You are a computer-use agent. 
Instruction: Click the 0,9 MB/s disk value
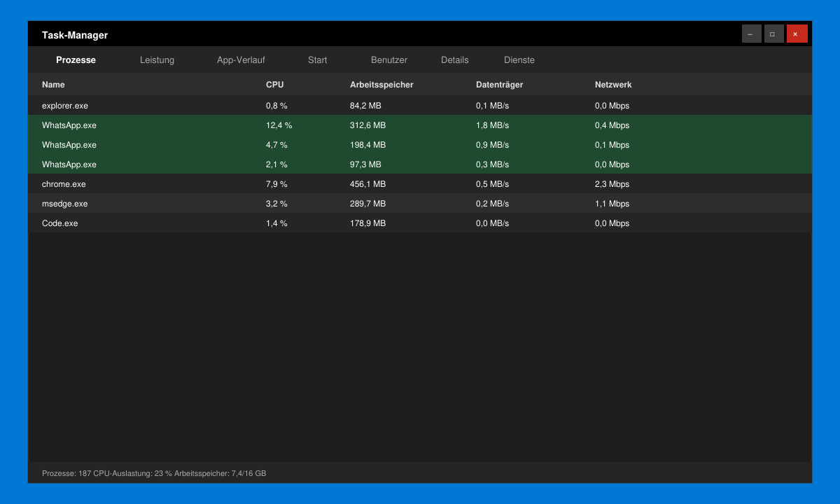click(x=492, y=145)
